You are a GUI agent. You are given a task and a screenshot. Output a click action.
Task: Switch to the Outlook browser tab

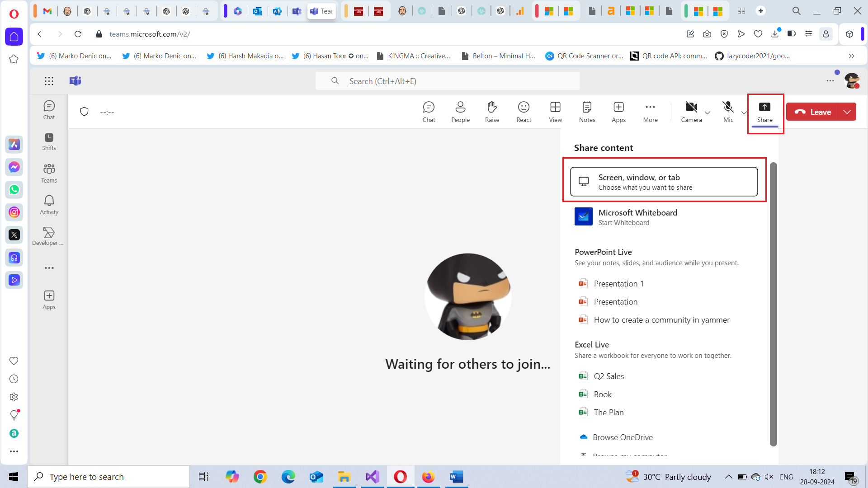pos(258,11)
